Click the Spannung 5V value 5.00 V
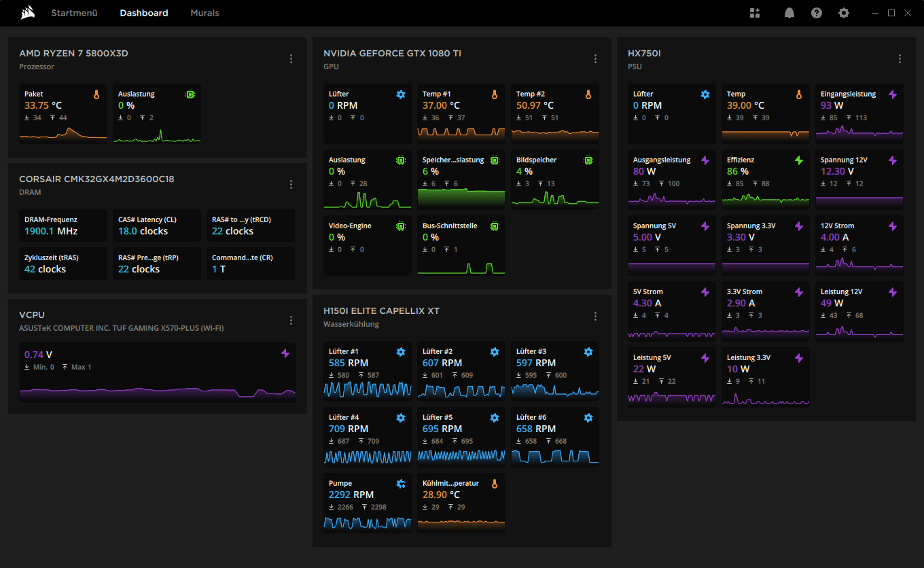The image size is (924, 568). coord(647,237)
